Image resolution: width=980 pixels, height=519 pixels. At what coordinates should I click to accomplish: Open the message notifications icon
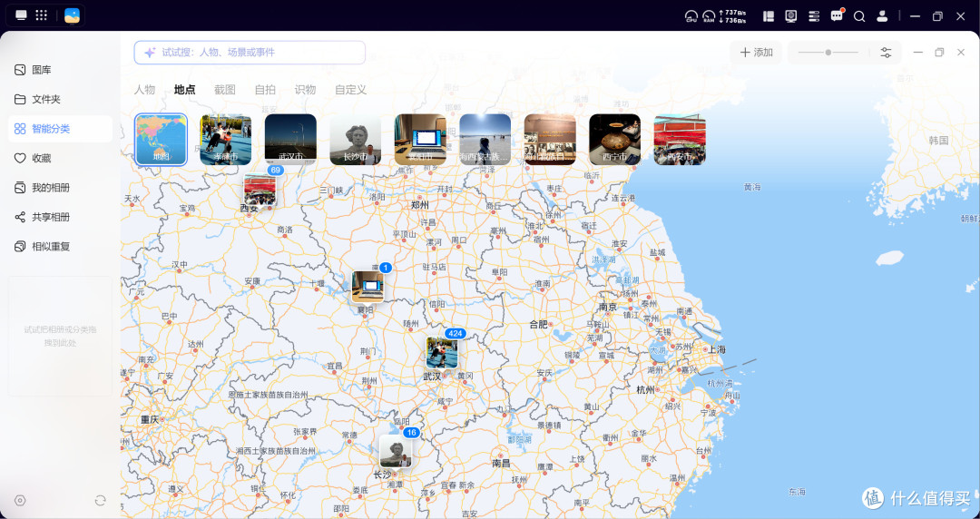[x=837, y=15]
